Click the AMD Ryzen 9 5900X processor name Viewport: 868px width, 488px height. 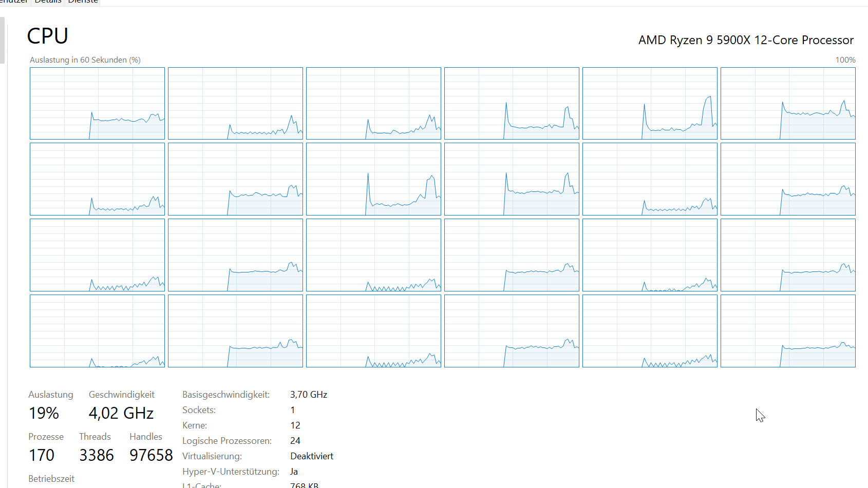(x=745, y=40)
